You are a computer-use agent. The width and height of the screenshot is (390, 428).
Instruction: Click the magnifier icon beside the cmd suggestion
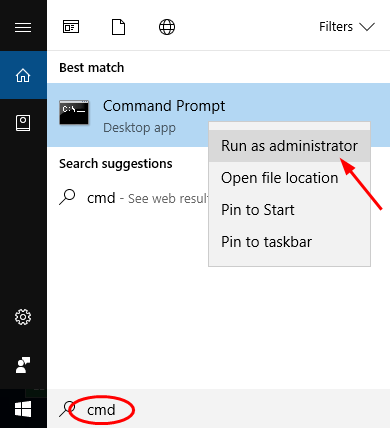(67, 197)
